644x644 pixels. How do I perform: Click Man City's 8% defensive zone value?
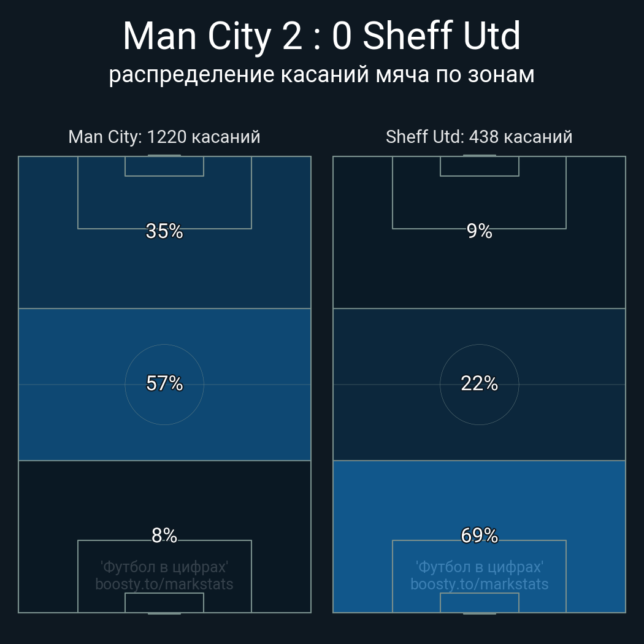pyautogui.click(x=164, y=535)
